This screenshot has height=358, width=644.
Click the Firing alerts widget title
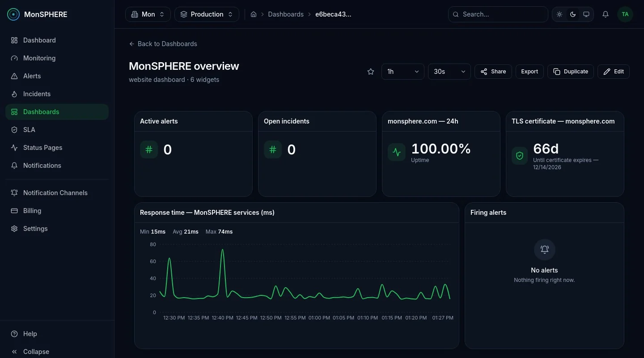click(488, 213)
